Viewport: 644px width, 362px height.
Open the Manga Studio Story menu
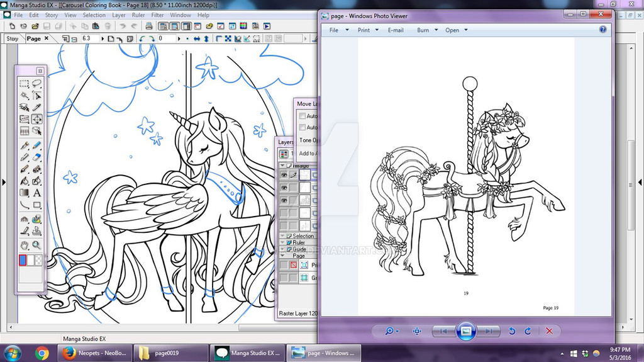point(52,15)
